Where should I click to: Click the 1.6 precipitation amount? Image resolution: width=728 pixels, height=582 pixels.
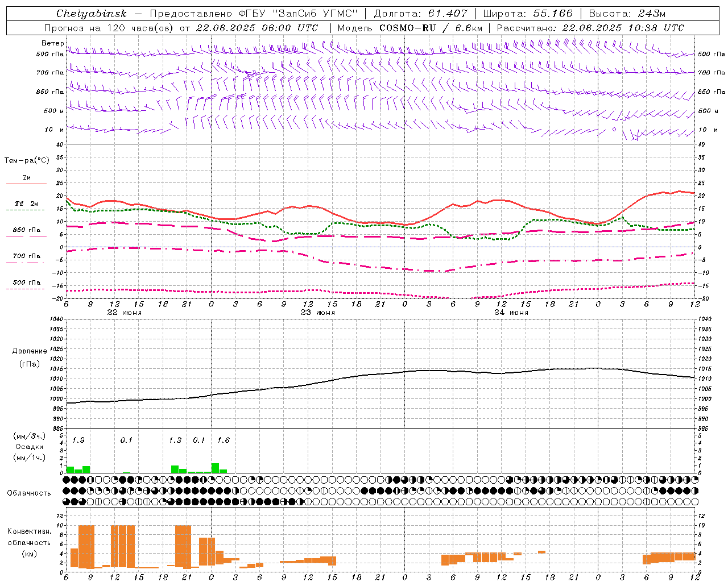tap(224, 440)
